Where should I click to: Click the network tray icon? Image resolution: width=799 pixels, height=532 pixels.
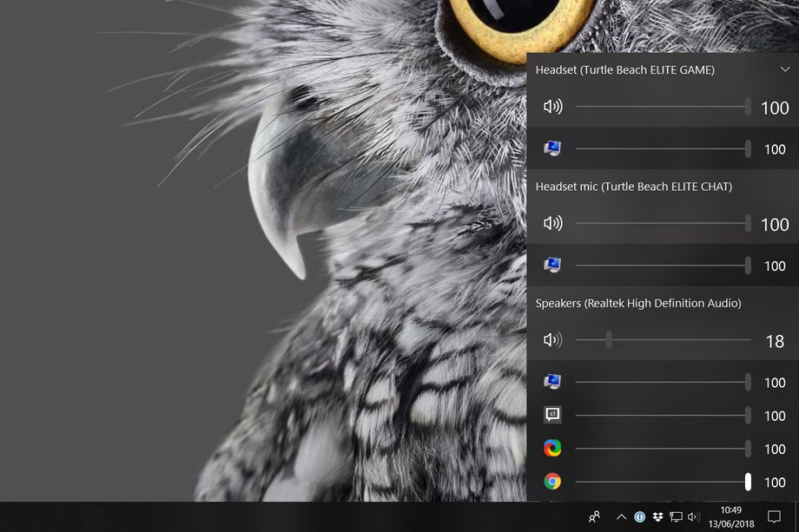point(676,517)
